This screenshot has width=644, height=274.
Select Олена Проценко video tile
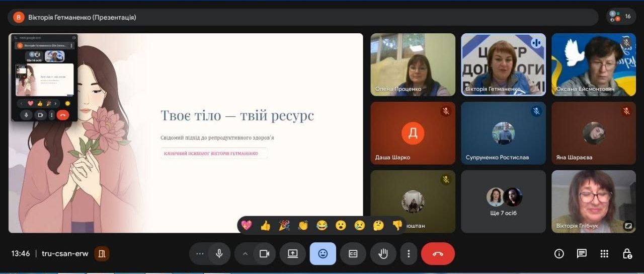point(413,64)
